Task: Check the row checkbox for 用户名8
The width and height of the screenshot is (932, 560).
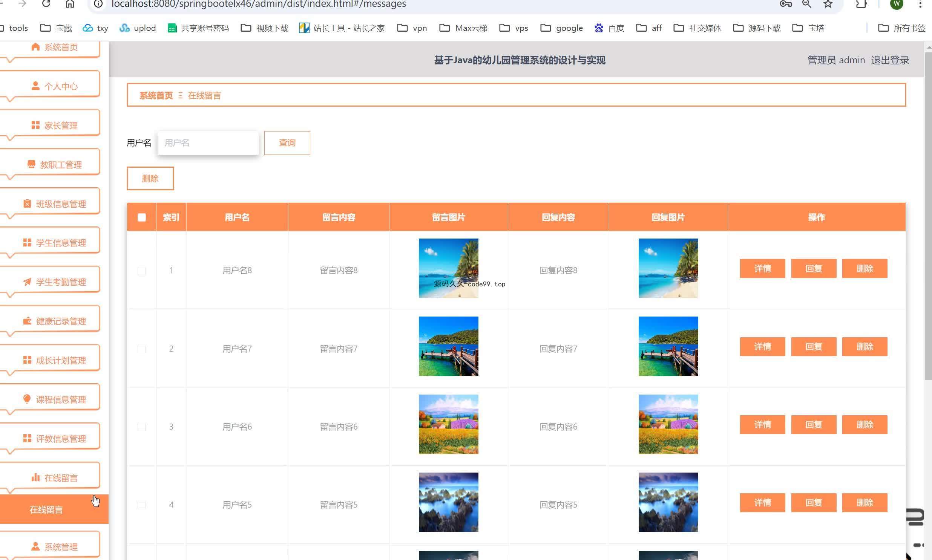Action: (x=141, y=271)
